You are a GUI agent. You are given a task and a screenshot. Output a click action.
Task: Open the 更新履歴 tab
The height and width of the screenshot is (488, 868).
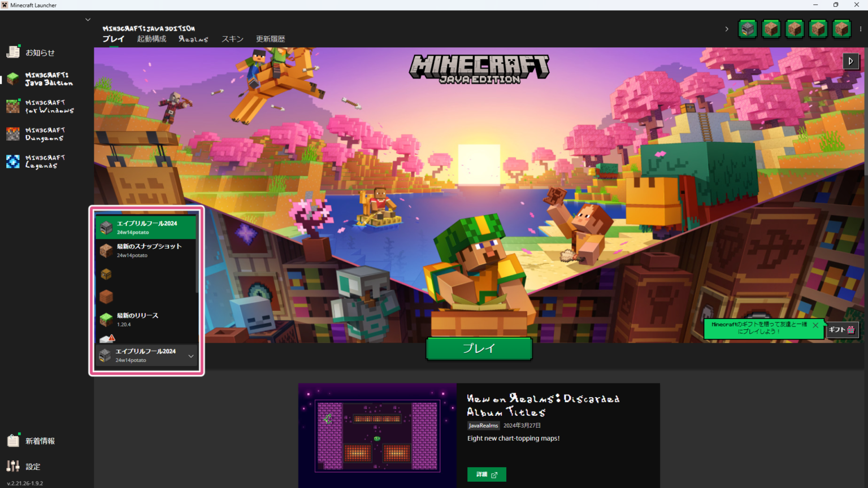270,39
